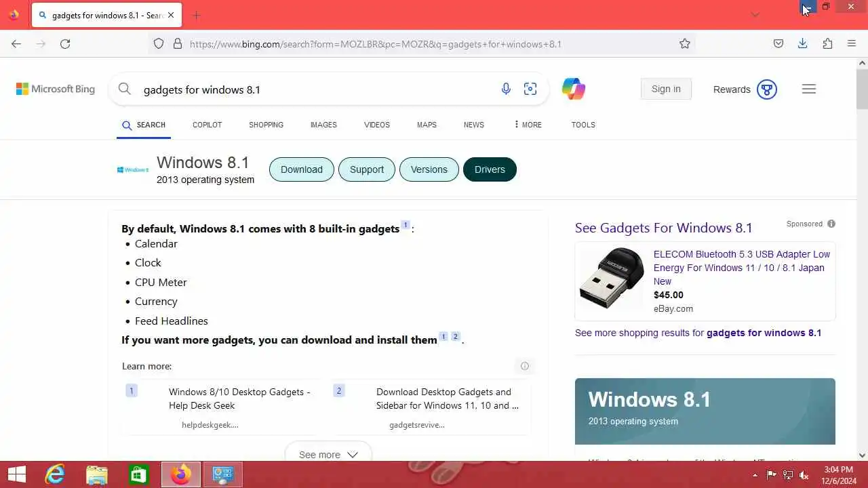Click See more shopping results link
This screenshot has height=488, width=868.
pyautogui.click(x=698, y=333)
